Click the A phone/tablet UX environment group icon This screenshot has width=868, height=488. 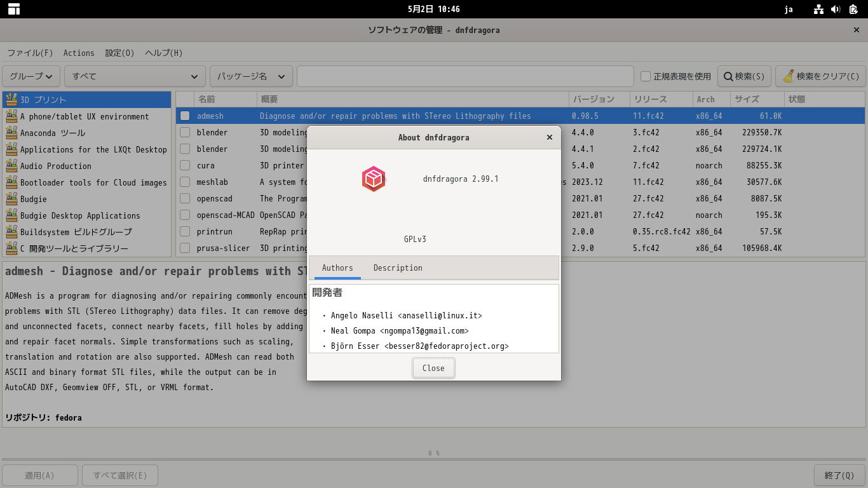(11, 116)
